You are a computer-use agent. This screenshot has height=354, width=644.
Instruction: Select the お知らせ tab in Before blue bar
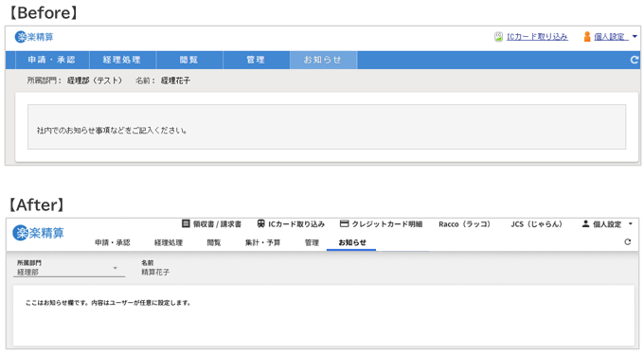323,60
